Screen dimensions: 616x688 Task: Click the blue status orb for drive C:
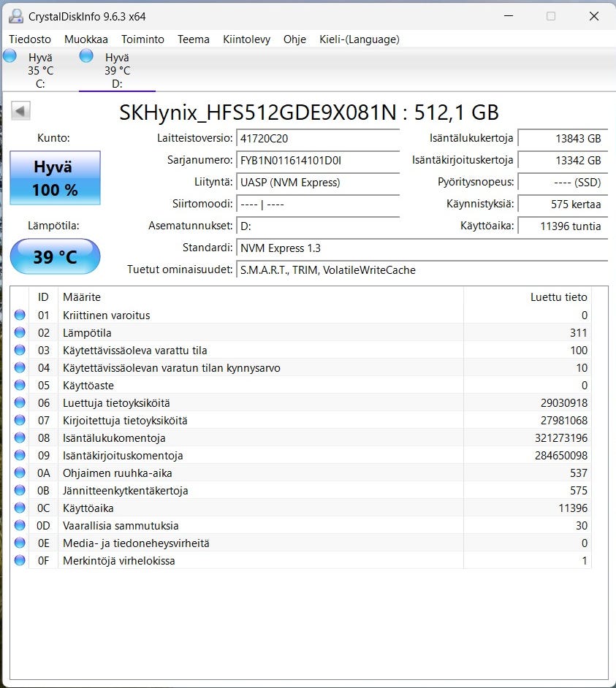(x=9, y=56)
